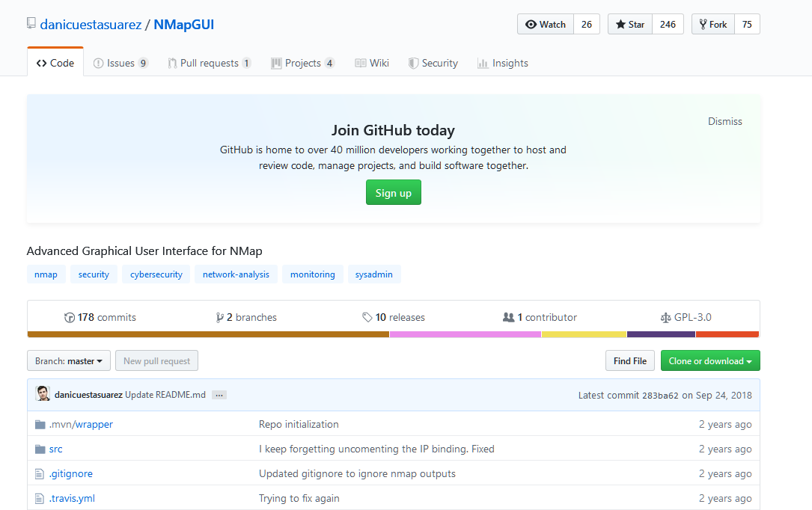Open the danicuestasuarez owner link in title
The image size is (812, 510).
tap(91, 25)
